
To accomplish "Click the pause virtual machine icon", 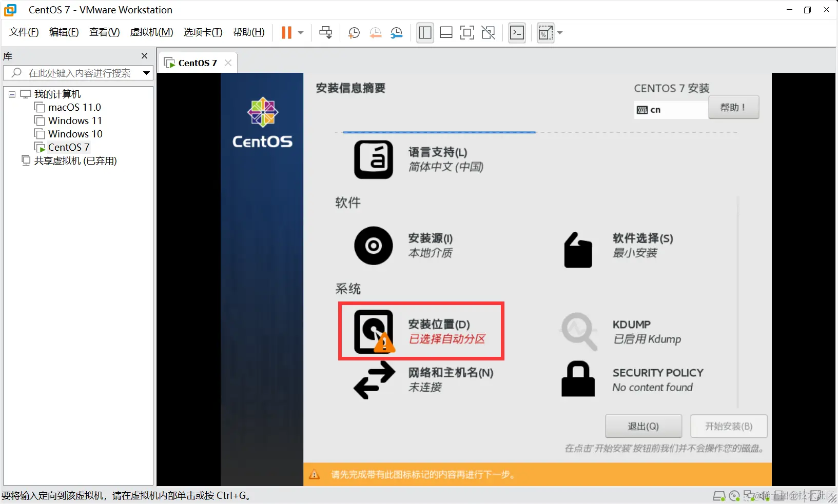I will [286, 33].
